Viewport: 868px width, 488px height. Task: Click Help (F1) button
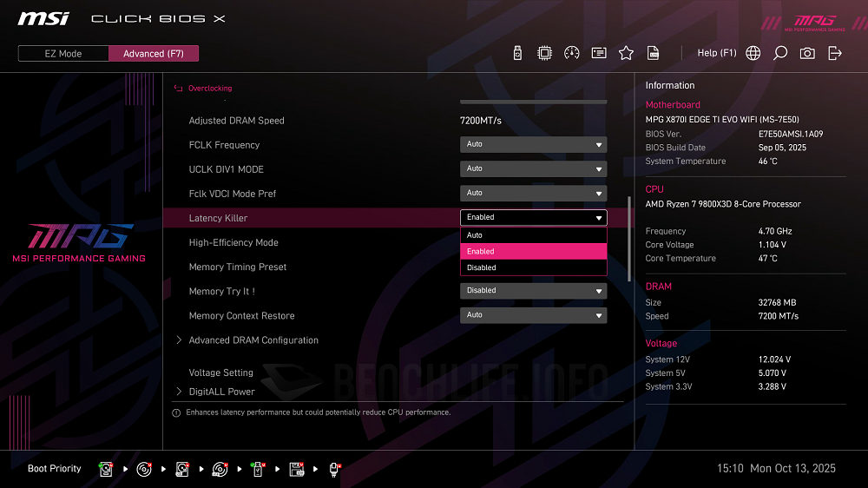(x=716, y=53)
